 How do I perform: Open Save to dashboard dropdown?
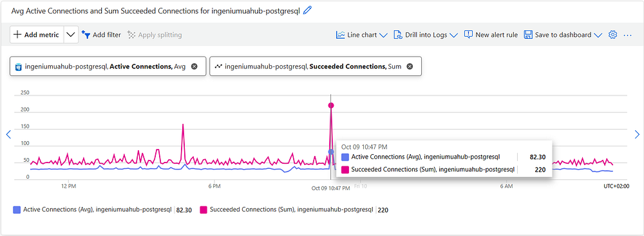(563, 35)
